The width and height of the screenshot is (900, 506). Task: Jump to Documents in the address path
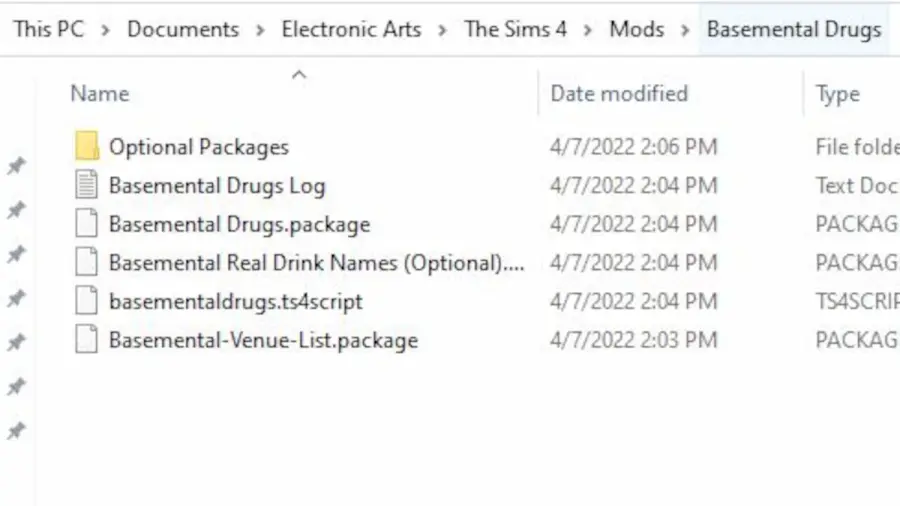pyautogui.click(x=183, y=29)
